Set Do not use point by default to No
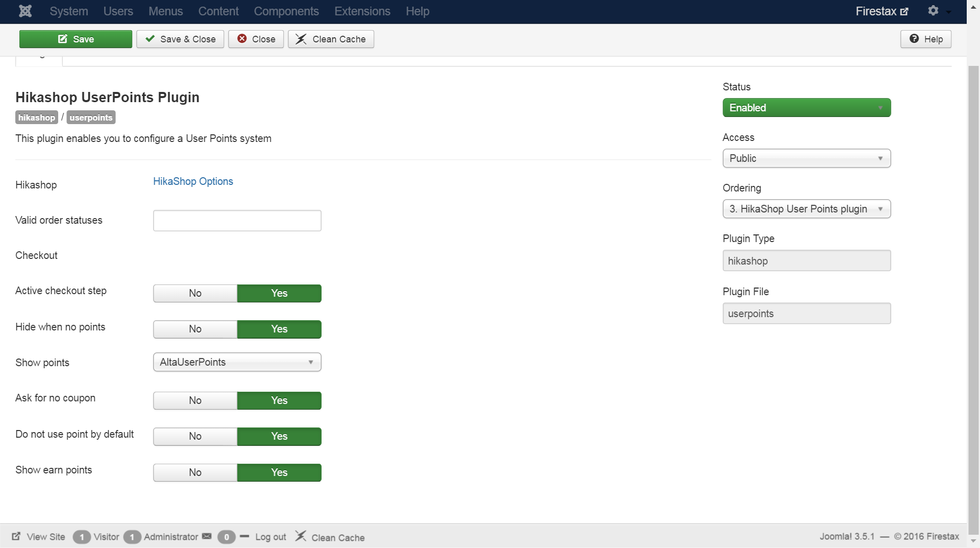The height and width of the screenshot is (548, 980). [x=195, y=436]
